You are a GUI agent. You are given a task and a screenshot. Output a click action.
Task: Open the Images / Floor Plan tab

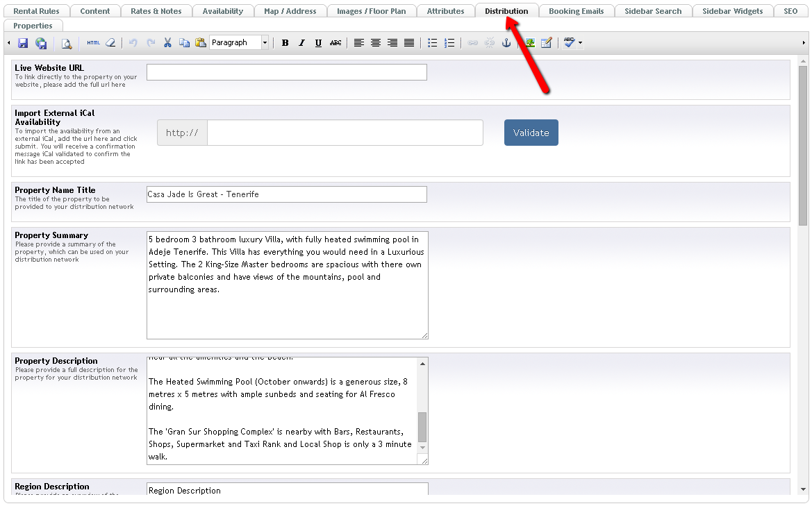[x=372, y=11]
